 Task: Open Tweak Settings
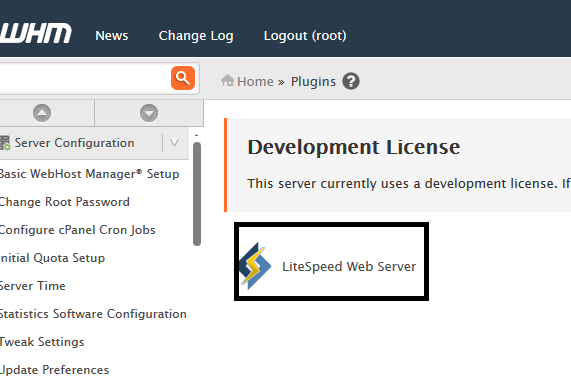pyautogui.click(x=42, y=342)
